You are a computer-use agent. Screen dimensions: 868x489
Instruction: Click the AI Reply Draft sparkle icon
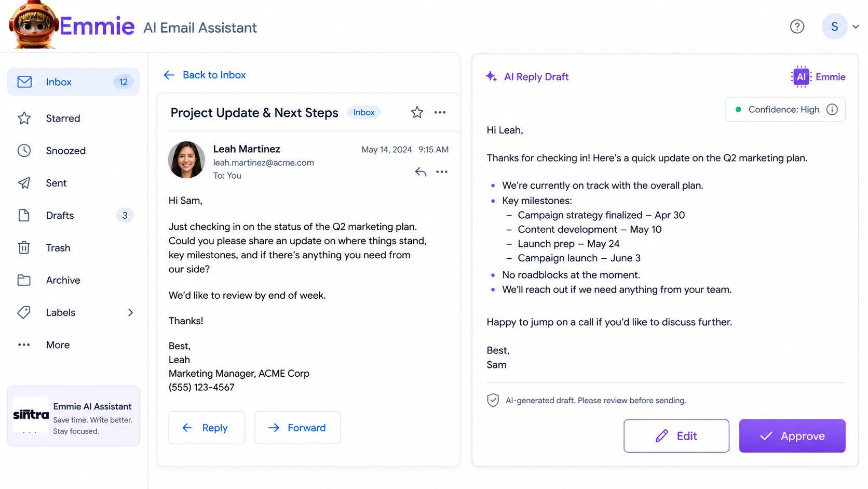(491, 76)
